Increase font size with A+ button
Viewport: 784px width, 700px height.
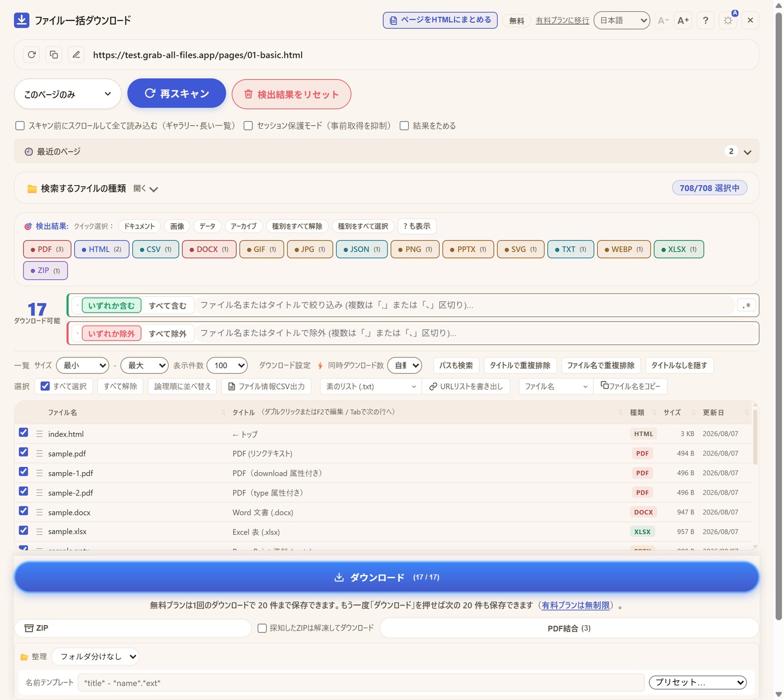coord(683,20)
